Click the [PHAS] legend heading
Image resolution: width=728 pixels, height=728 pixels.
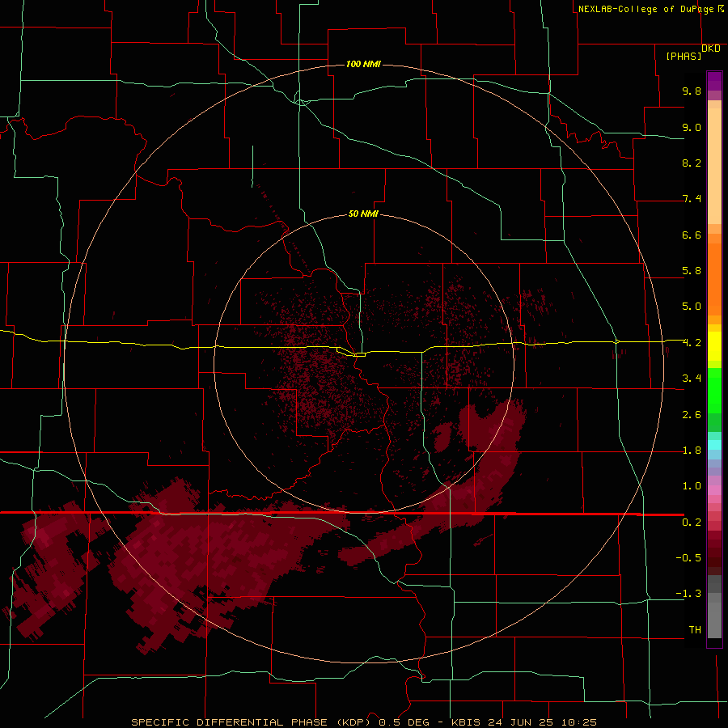[684, 56]
